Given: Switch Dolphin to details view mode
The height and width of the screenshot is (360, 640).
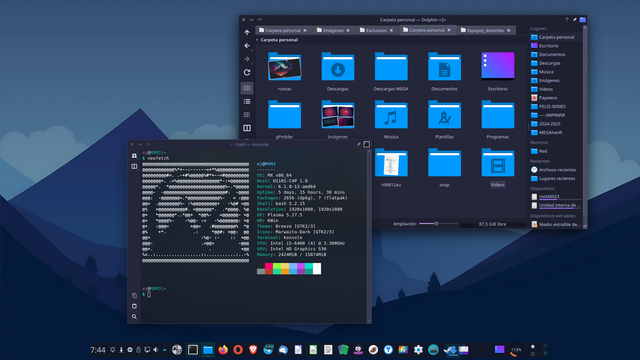Looking at the screenshot, I should pyautogui.click(x=247, y=115).
